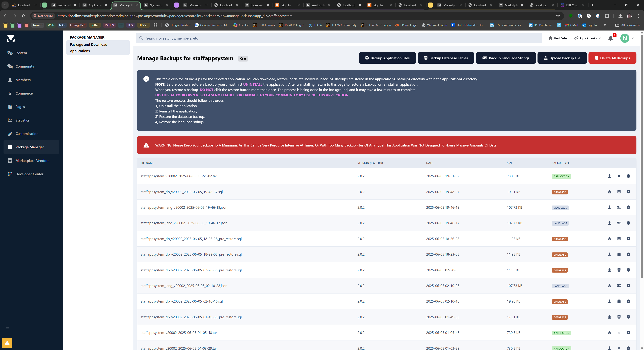Viewport: 644px width, 350px height.
Task: Download 02-28-35_pre_restore.sql backup
Action: coord(609,270)
